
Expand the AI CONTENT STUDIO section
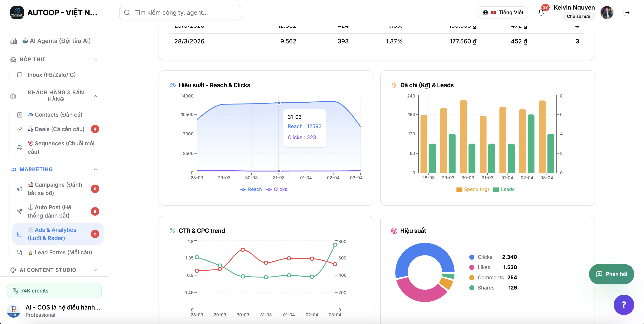(95, 270)
